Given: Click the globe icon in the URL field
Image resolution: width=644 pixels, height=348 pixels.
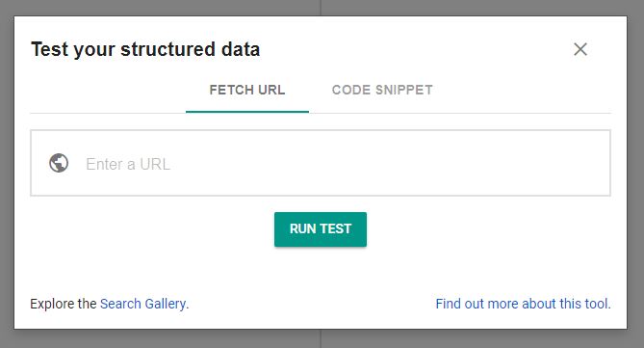Looking at the screenshot, I should 59,163.
